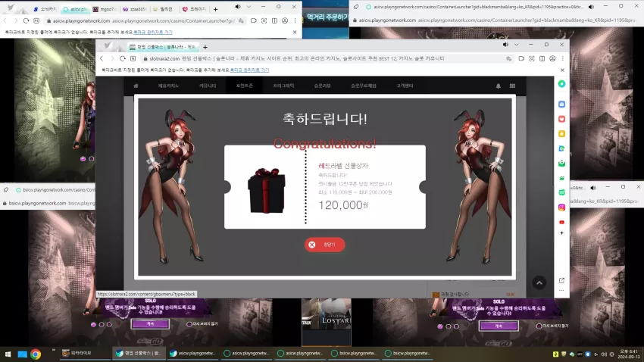
Task: Click the screen capture icon in the slotnara2 toolbar
Action: [531, 58]
